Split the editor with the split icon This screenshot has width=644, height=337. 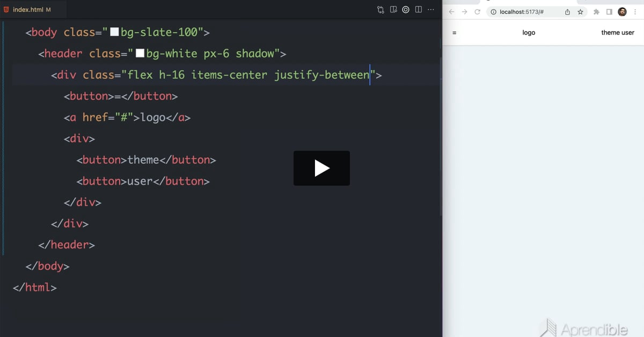[419, 10]
